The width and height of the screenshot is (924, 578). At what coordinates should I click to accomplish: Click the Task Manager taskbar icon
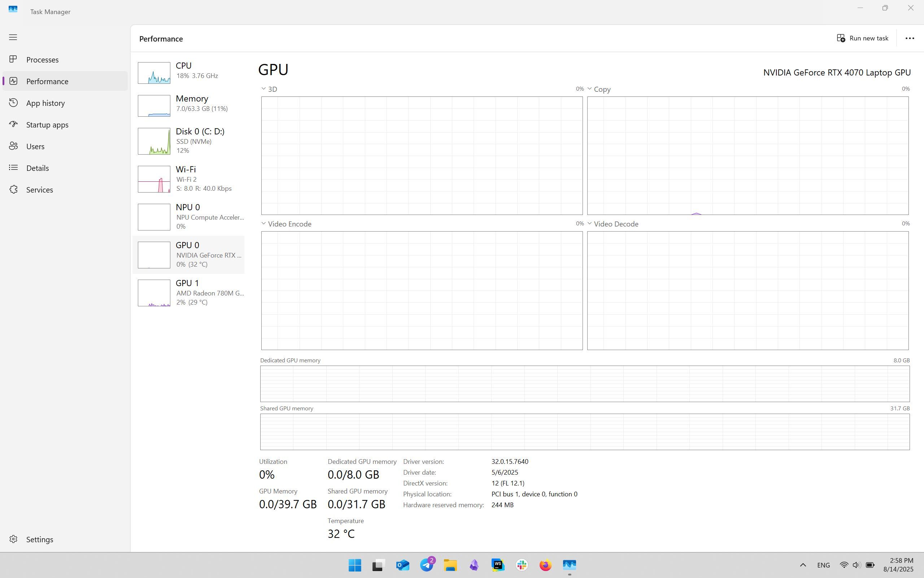tap(569, 565)
